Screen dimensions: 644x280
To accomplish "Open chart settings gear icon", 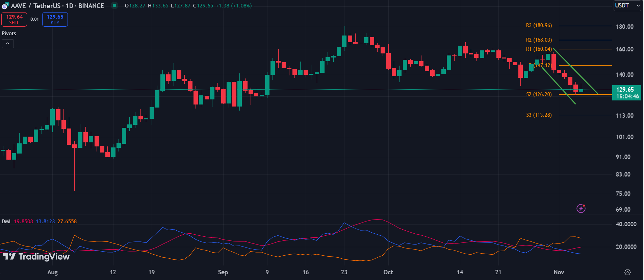I will click(627, 272).
